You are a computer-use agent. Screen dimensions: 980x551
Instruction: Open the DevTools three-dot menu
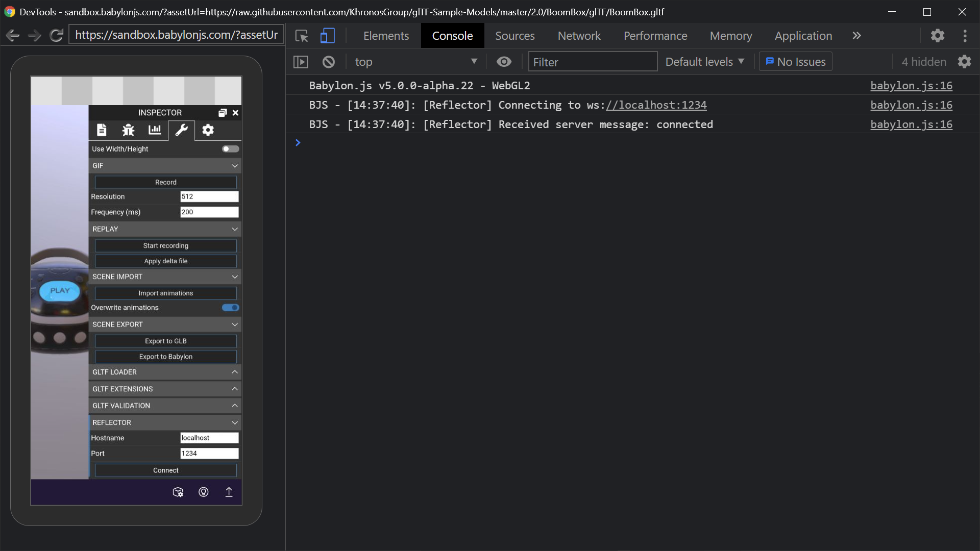965,36
